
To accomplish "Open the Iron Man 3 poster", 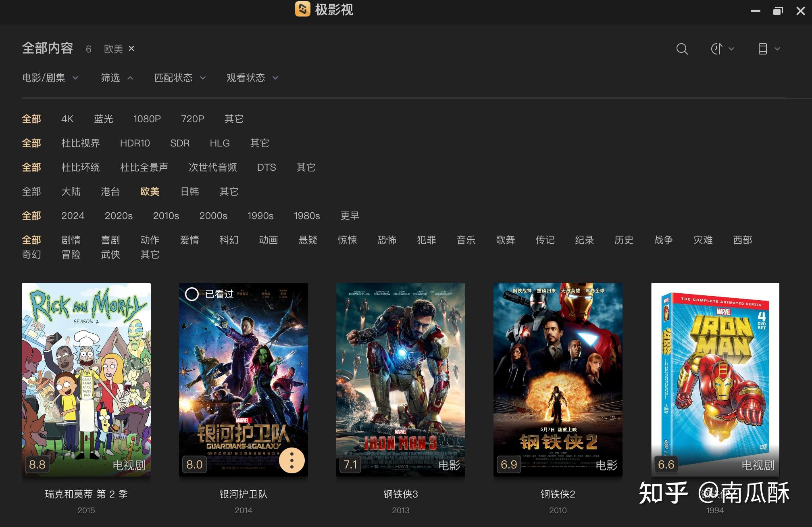I will (401, 379).
